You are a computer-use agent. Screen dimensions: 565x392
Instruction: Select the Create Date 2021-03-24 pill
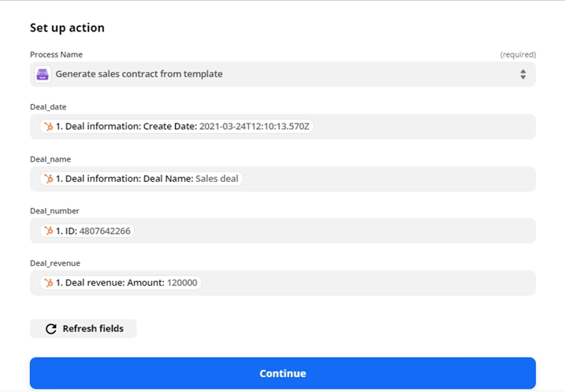click(x=177, y=127)
